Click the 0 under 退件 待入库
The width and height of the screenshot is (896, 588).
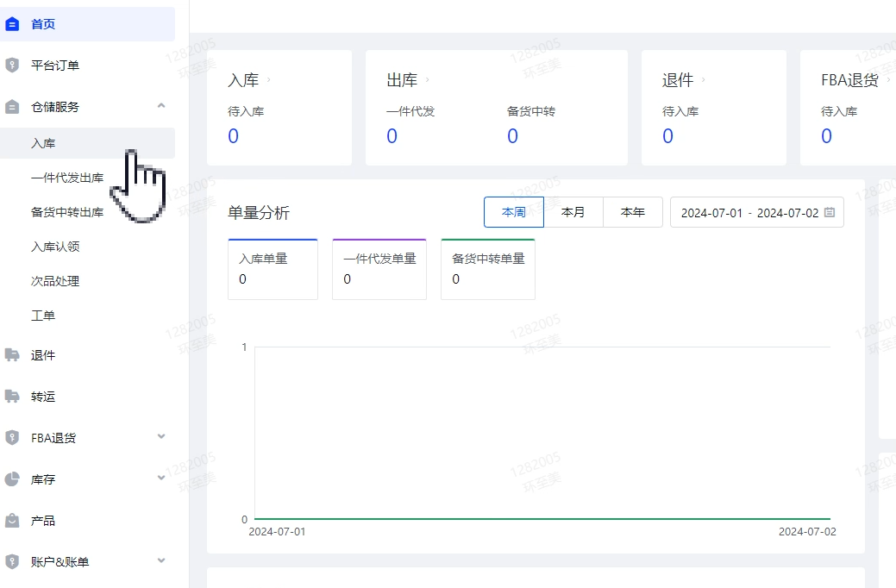tap(667, 136)
